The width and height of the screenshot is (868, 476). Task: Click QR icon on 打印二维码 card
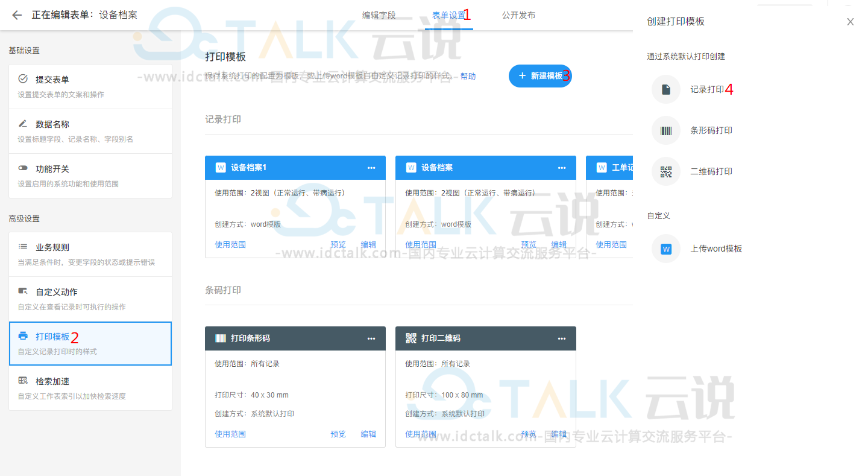coord(411,338)
